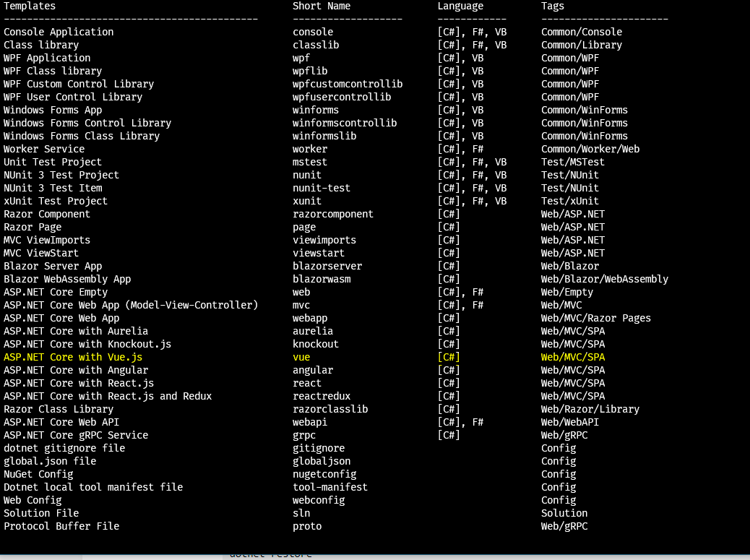Click 'reactredux' short name
The width and height of the screenshot is (750, 560).
322,396
